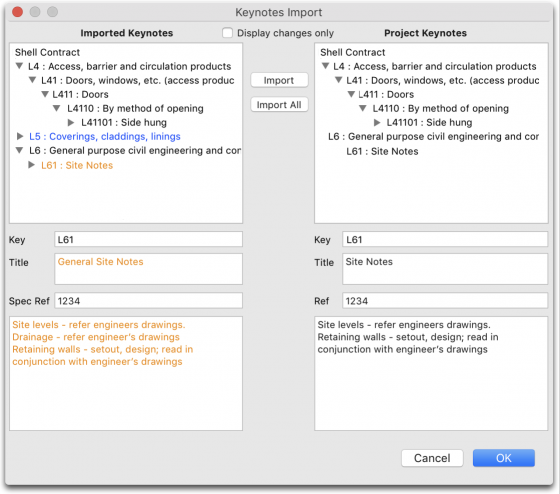
Task: Expand L5 Coverings, claddings, linings node
Action: click(20, 136)
